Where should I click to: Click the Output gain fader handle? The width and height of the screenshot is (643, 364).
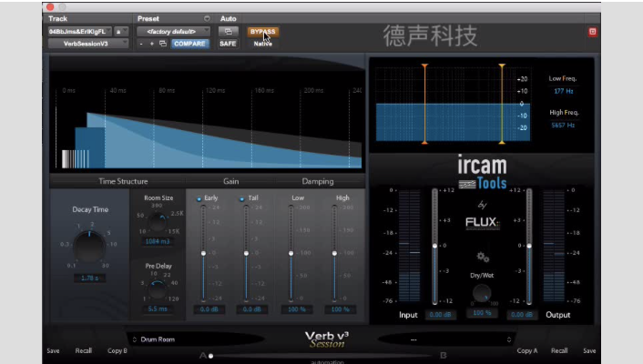529,246
